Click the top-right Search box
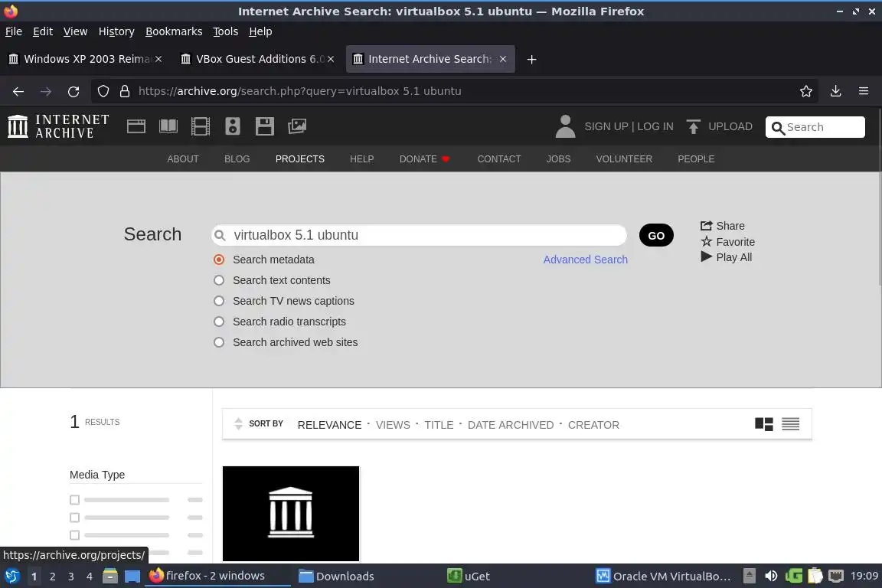This screenshot has width=882, height=588. pos(815,127)
